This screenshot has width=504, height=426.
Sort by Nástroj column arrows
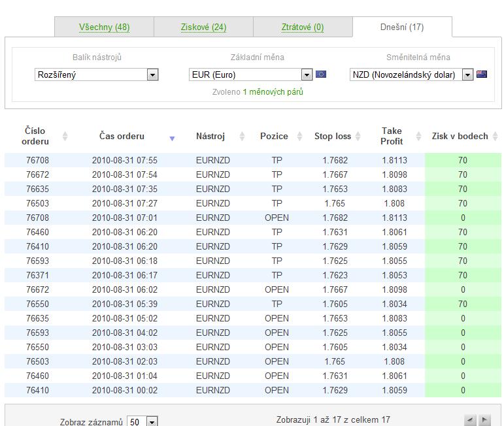(x=243, y=136)
